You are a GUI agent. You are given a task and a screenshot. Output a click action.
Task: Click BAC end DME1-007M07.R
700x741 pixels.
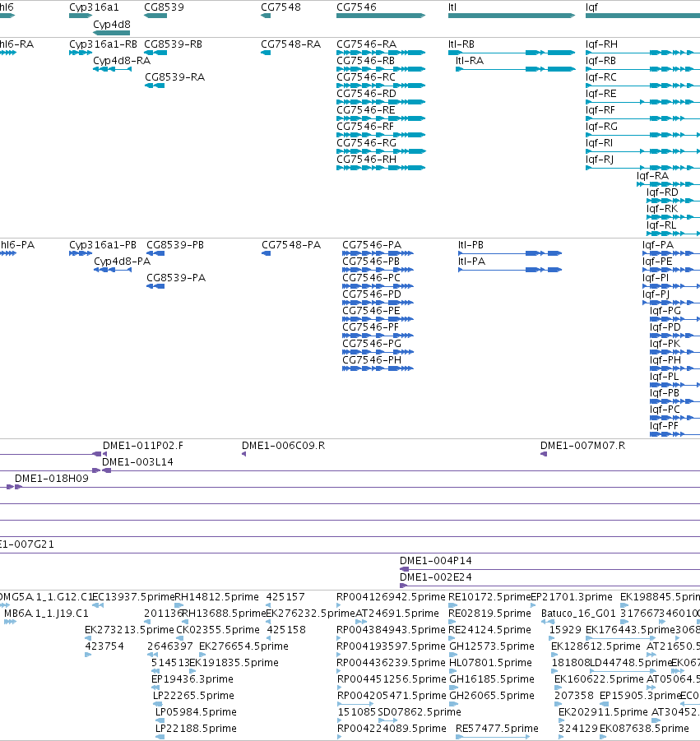click(x=582, y=446)
